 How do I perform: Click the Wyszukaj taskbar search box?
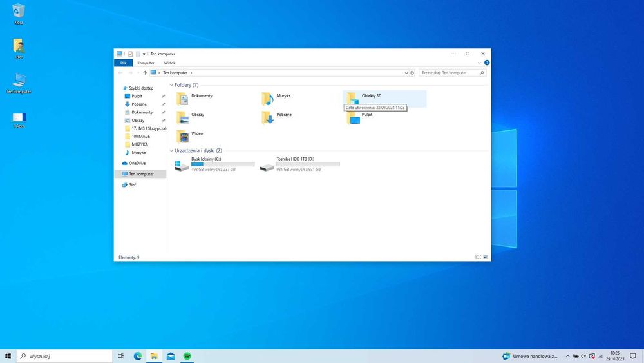click(64, 356)
